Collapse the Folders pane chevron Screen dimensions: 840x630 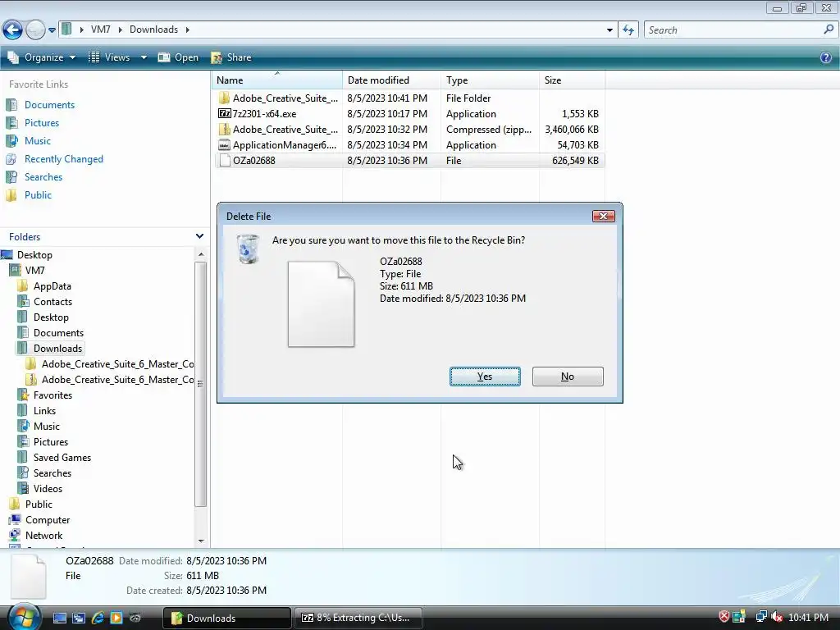(x=199, y=236)
